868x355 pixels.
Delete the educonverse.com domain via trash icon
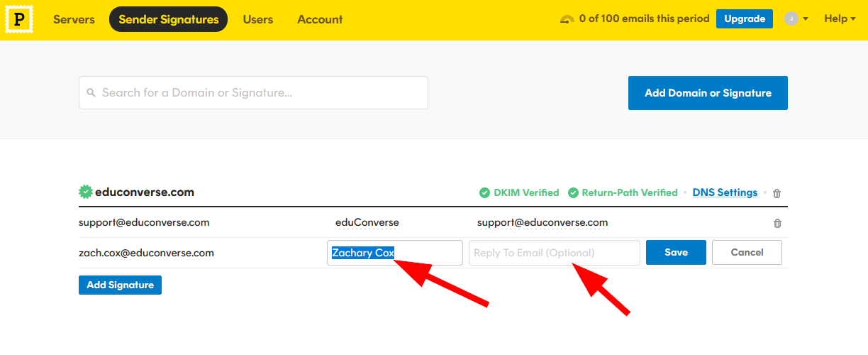[x=777, y=193]
